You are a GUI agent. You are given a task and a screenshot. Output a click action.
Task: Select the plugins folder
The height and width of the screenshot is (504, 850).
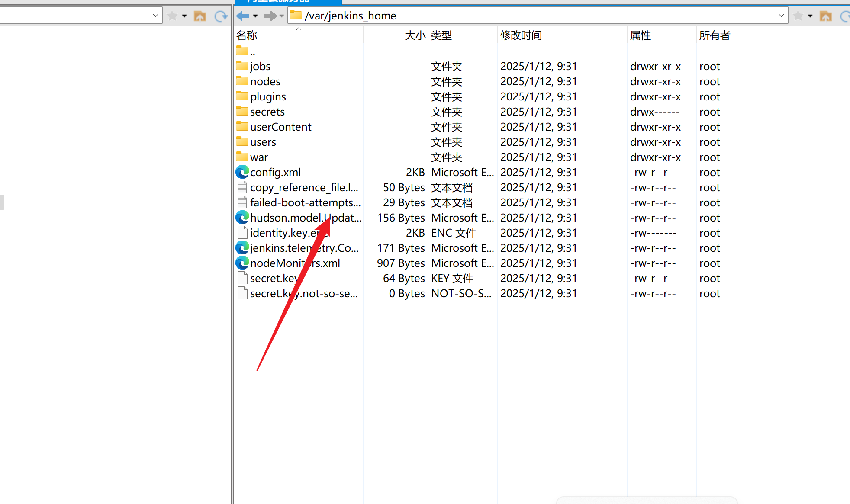261,96
